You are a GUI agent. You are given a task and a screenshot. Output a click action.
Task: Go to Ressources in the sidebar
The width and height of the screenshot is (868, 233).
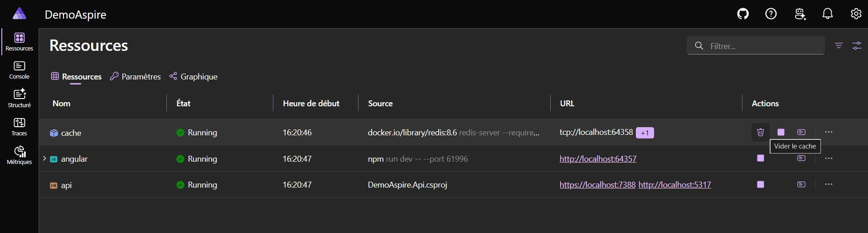click(x=19, y=42)
